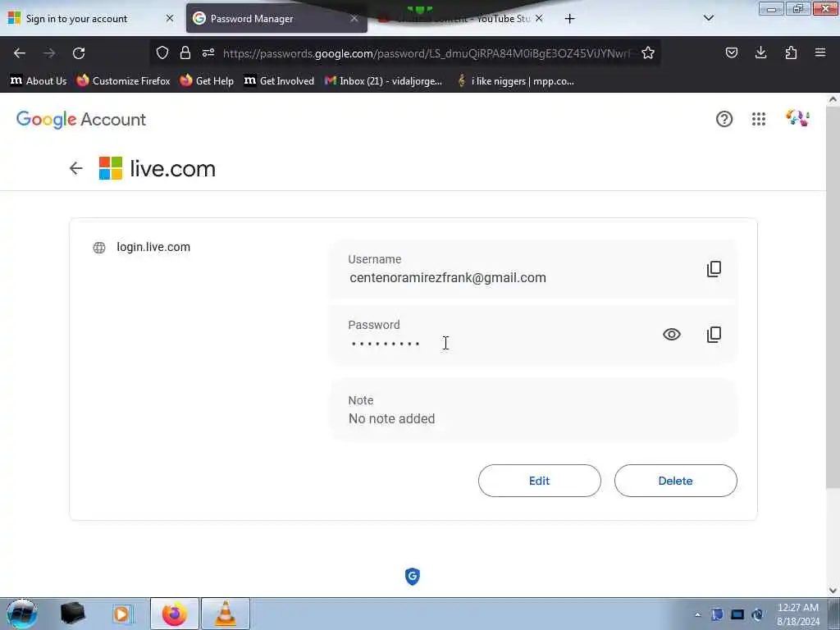Click the Microsoft logo next to live.com
The image size is (840, 630).
[111, 168]
